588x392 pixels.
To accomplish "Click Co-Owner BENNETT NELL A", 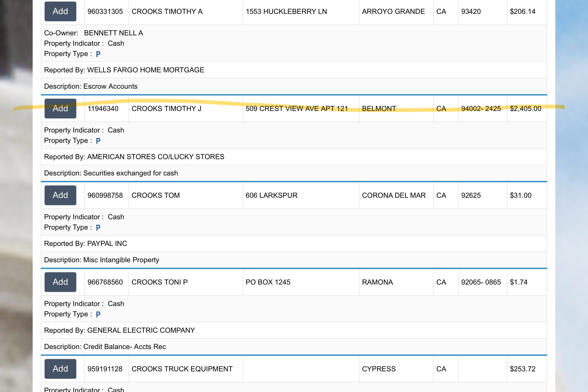I will [x=114, y=33].
